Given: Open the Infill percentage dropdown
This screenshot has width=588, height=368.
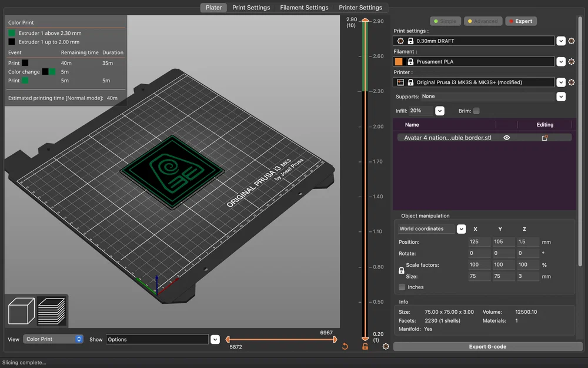Looking at the screenshot, I should click(439, 111).
